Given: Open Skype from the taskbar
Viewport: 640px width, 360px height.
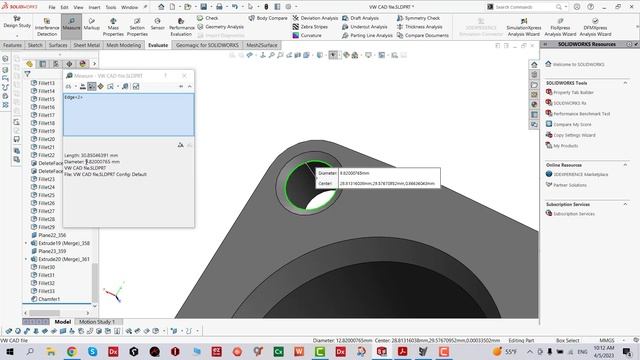Looking at the screenshot, I should click(93, 351).
